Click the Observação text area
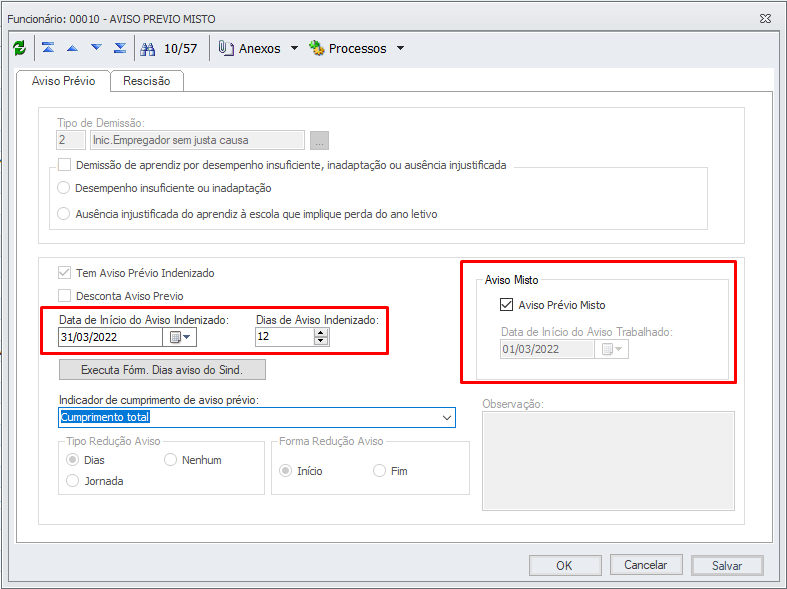Screen dimensions: 787x589 (608, 461)
